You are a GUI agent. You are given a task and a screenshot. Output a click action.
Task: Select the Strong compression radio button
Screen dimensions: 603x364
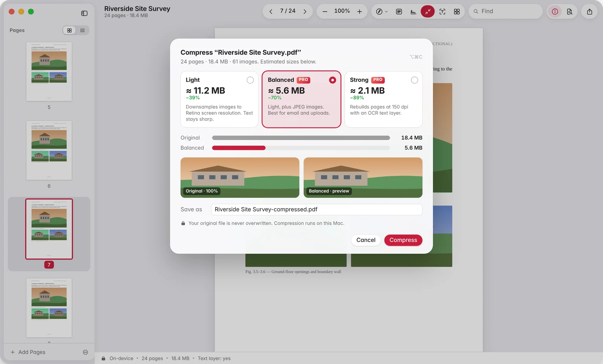pos(415,80)
